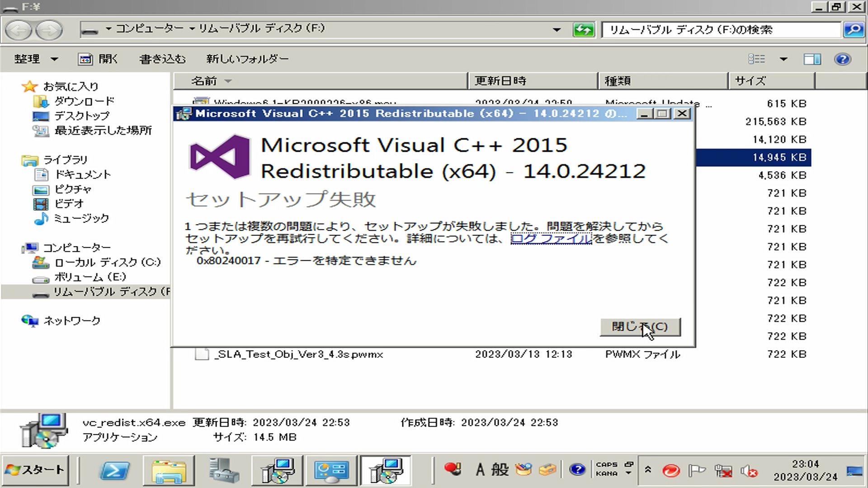Click the green refresh button beside address bar
The height and width of the screenshot is (488, 868).
click(x=583, y=30)
